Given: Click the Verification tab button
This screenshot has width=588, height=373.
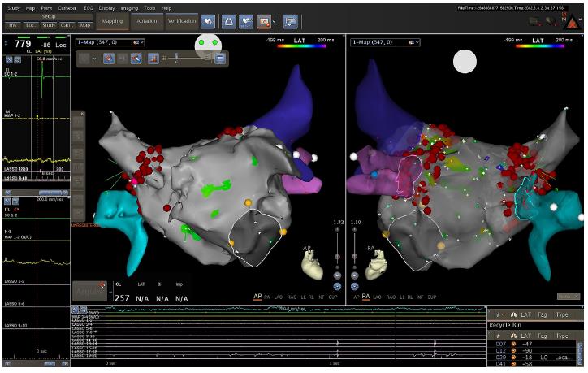Looking at the screenshot, I should (x=181, y=20).
